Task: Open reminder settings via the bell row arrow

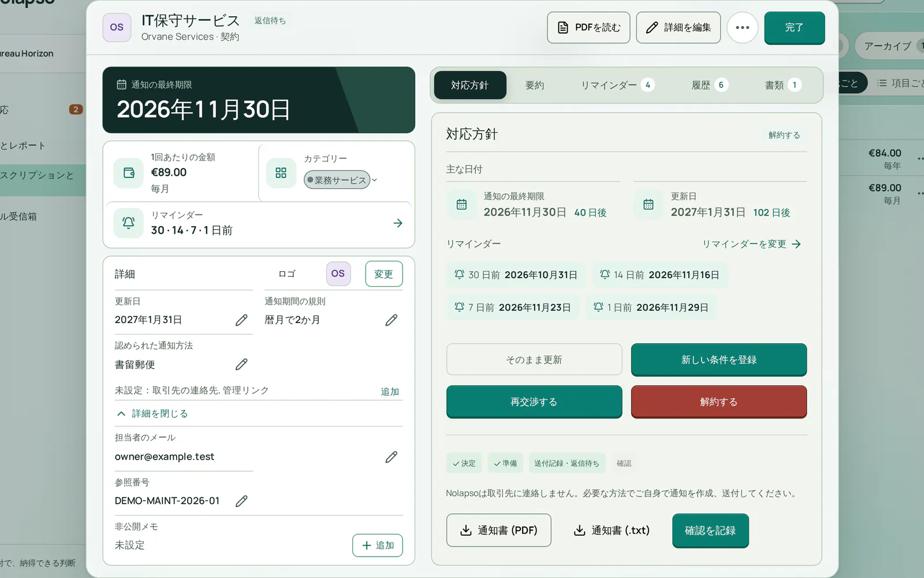Action: 398,223
